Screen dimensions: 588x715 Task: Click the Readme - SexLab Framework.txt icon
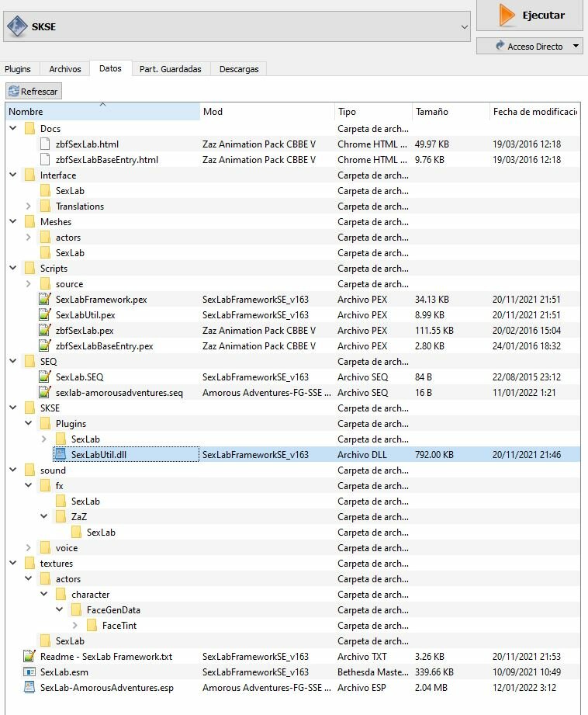tap(29, 656)
